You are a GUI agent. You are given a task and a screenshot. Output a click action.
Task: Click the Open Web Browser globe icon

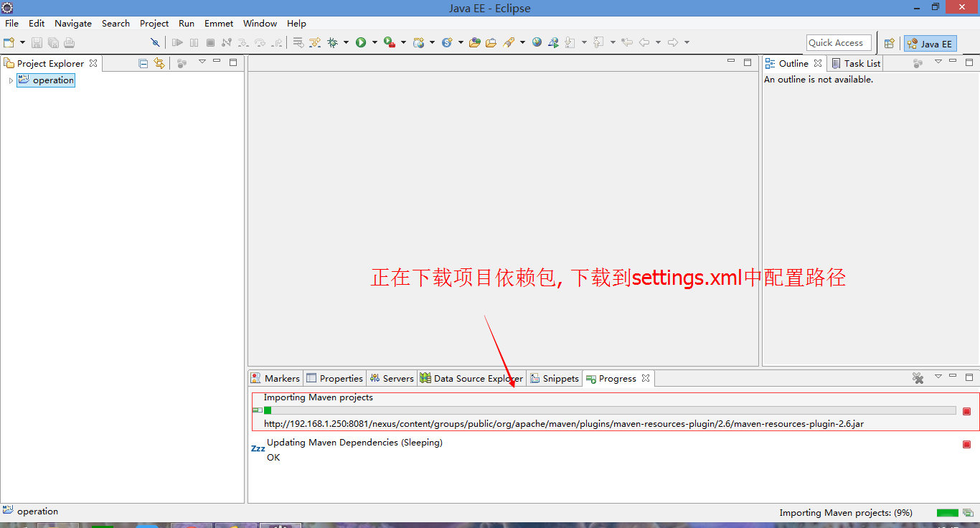click(537, 43)
